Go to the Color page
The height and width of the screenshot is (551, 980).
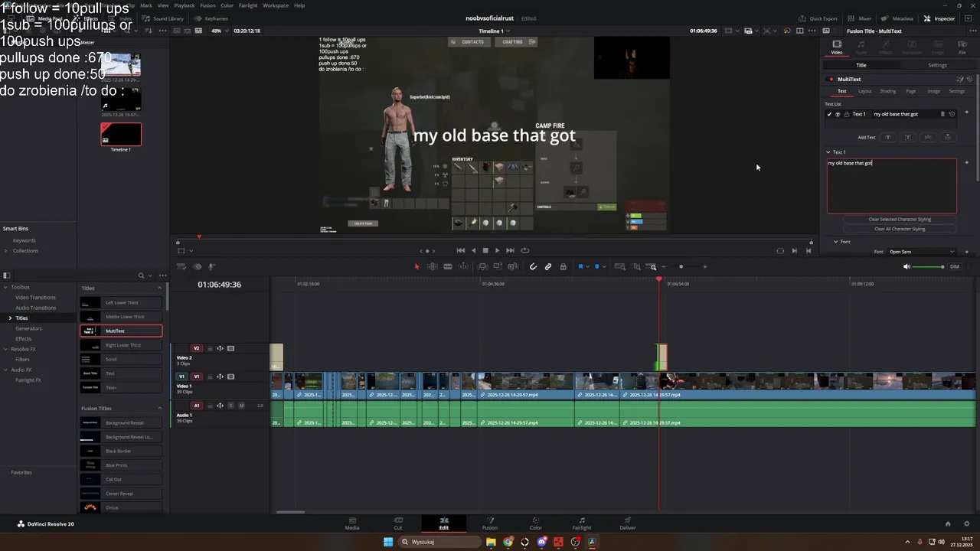click(x=535, y=523)
